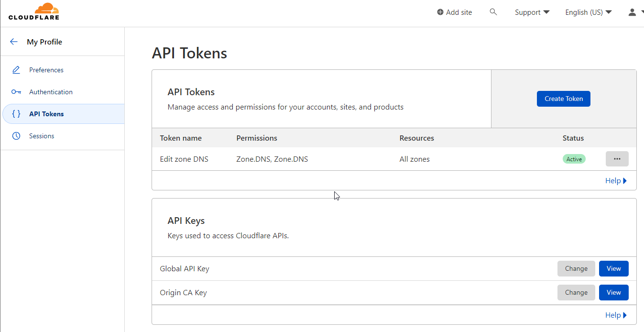Click the API Tokens braces icon

16,114
